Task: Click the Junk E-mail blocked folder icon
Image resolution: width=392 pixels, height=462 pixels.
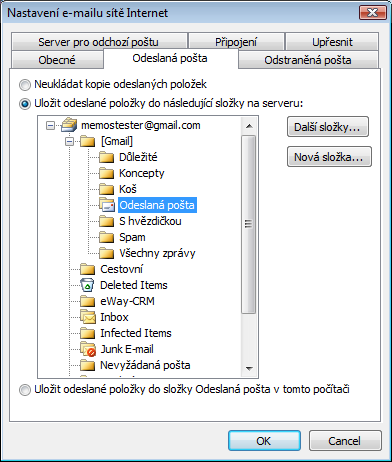Action: tap(88, 349)
